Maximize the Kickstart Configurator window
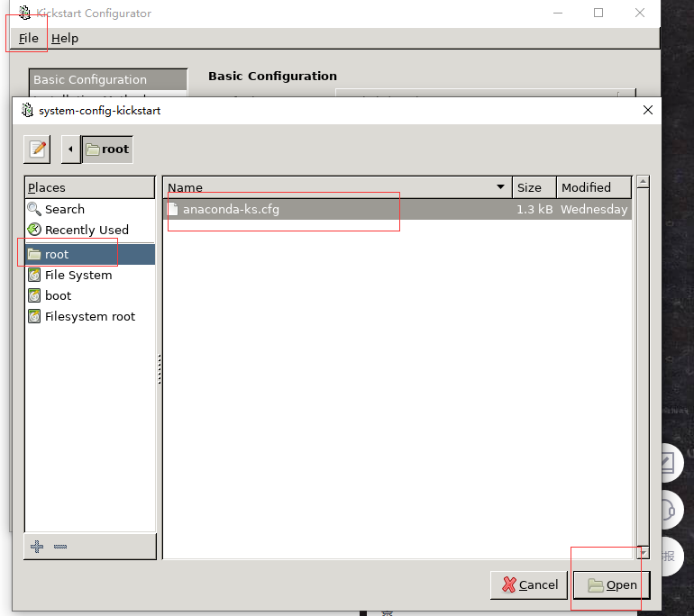694x616 pixels. point(598,13)
